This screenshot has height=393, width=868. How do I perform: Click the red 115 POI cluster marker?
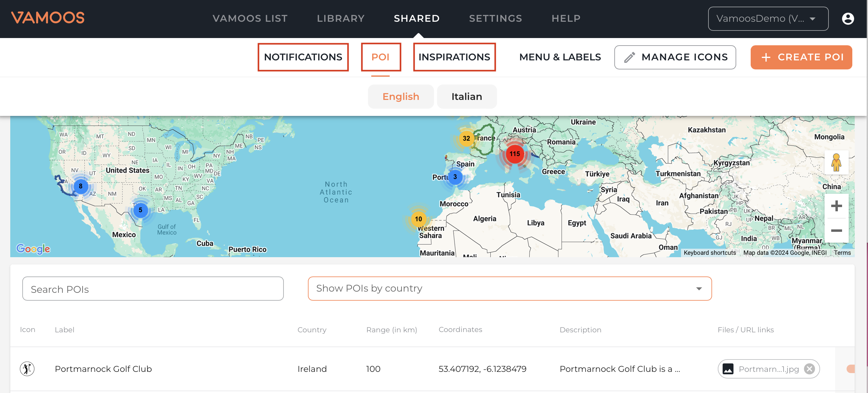[x=514, y=154]
